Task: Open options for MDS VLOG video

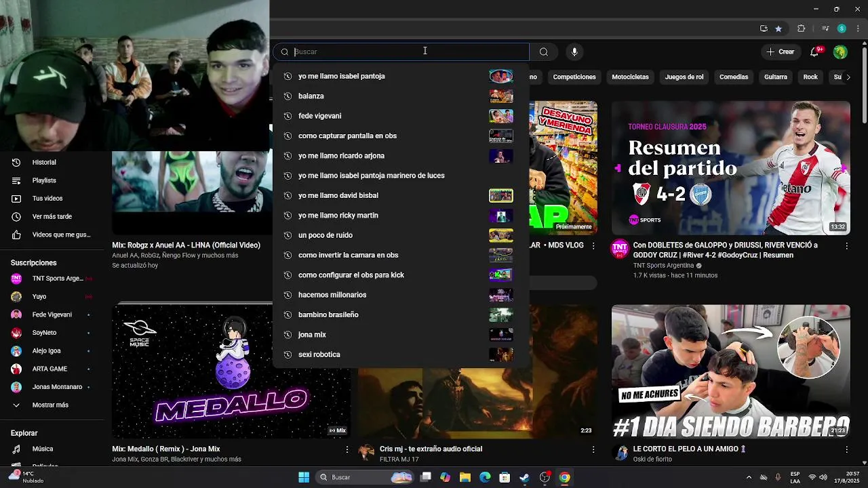Action: click(x=593, y=246)
